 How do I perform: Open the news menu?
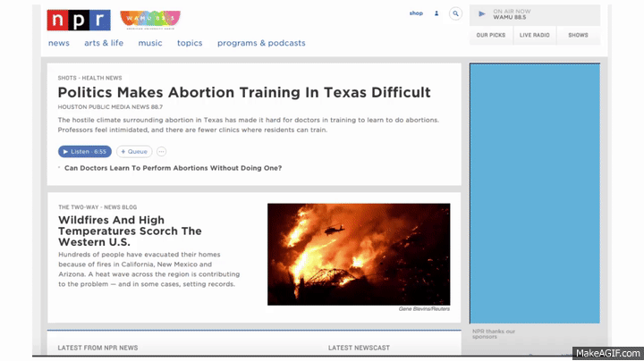click(x=59, y=43)
